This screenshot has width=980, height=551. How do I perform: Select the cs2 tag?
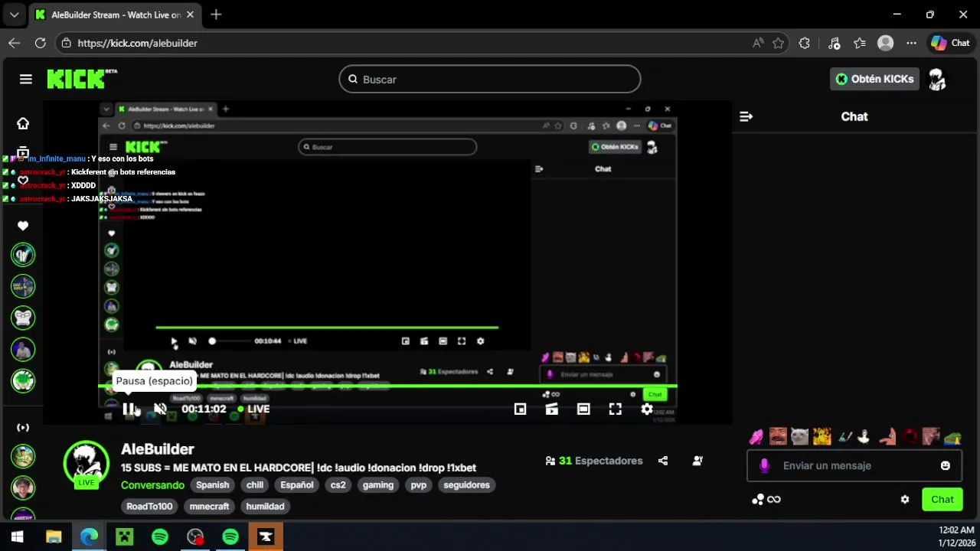tap(338, 485)
